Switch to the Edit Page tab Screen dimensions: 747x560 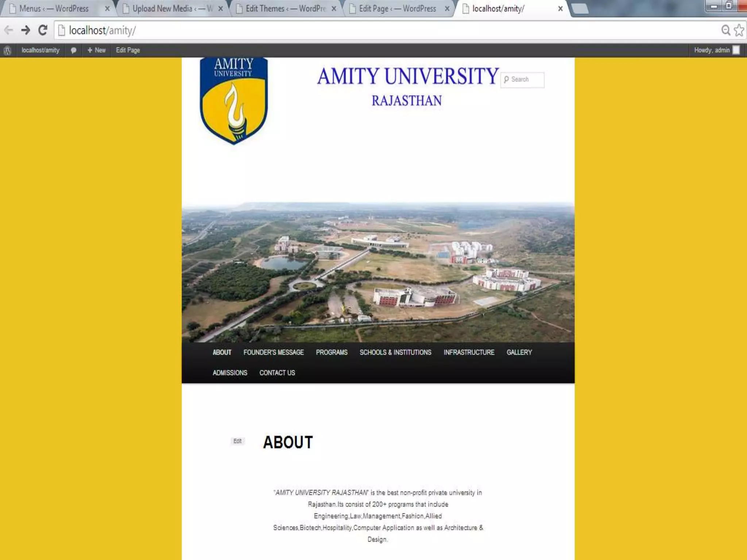(398, 9)
